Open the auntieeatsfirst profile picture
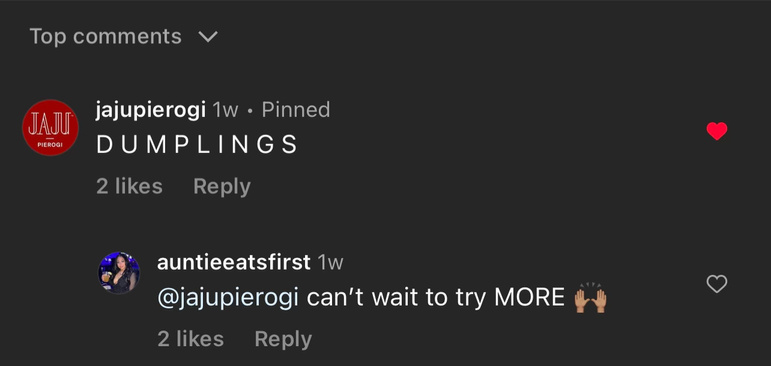Screen dimensions: 771x366 pos(119,273)
